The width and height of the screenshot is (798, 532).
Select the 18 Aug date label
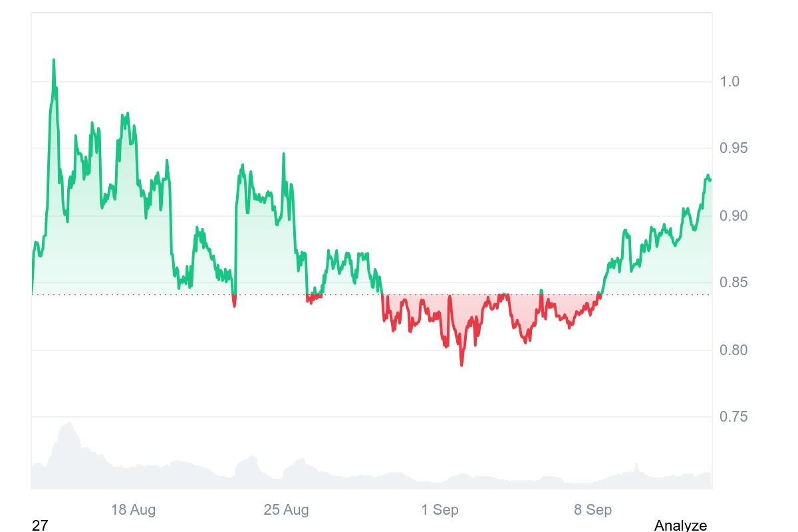[133, 510]
